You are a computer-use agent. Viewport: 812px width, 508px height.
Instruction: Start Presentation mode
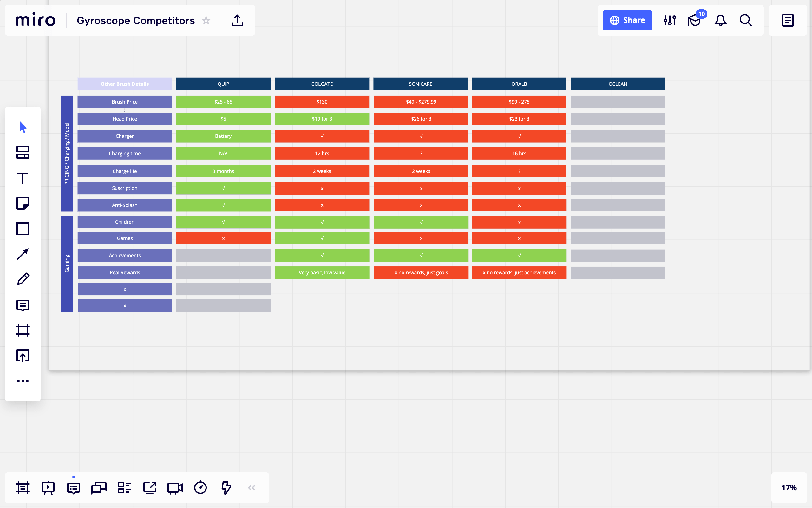pyautogui.click(x=48, y=488)
